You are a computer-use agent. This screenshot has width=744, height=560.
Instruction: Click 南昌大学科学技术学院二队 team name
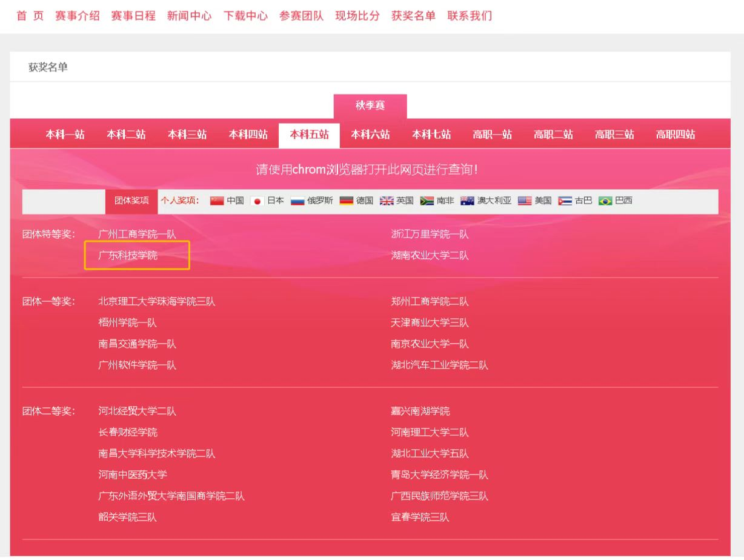coord(157,453)
